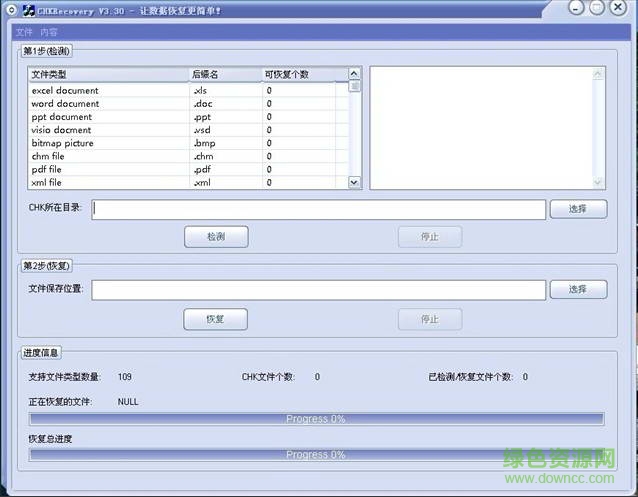The height and width of the screenshot is (497, 638).
Task: Click the 后缀名 column header
Action: (x=226, y=74)
